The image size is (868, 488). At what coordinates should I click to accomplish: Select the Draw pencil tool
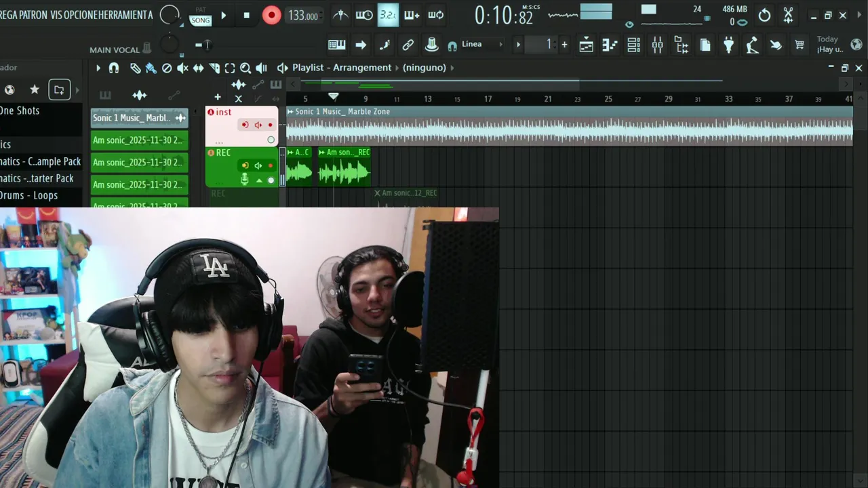point(135,68)
